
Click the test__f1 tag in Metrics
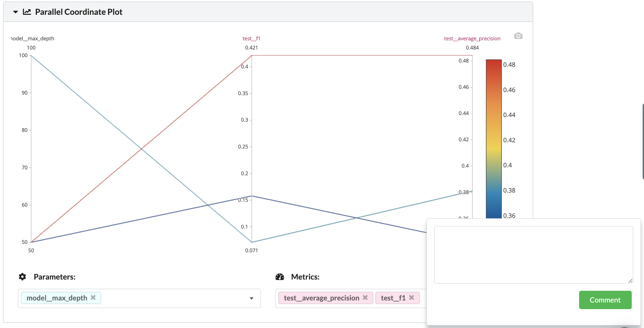point(393,298)
